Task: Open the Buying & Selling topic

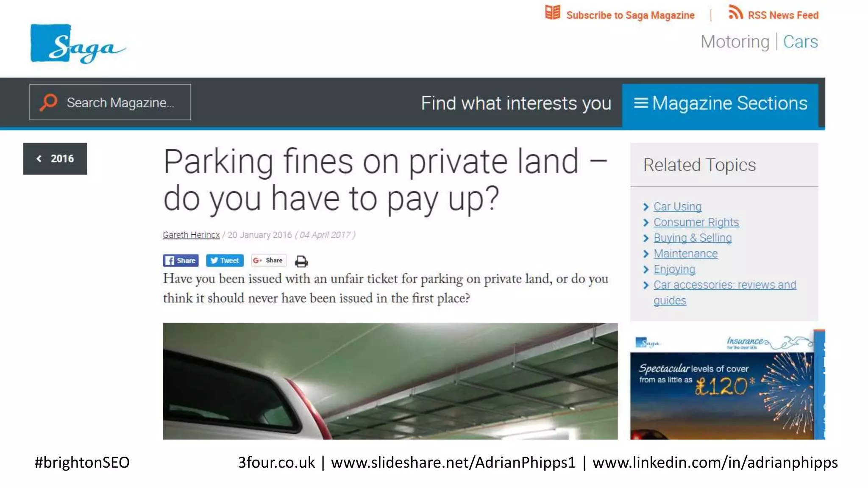Action: (x=693, y=238)
